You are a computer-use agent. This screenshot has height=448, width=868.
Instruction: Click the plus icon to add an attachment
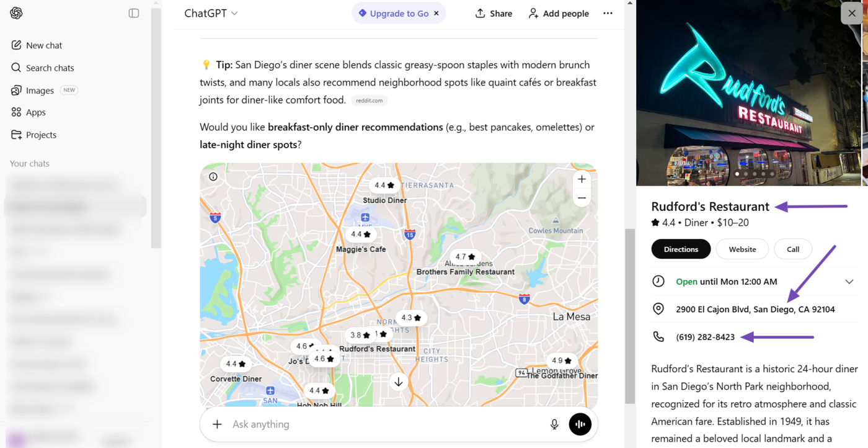pos(216,424)
